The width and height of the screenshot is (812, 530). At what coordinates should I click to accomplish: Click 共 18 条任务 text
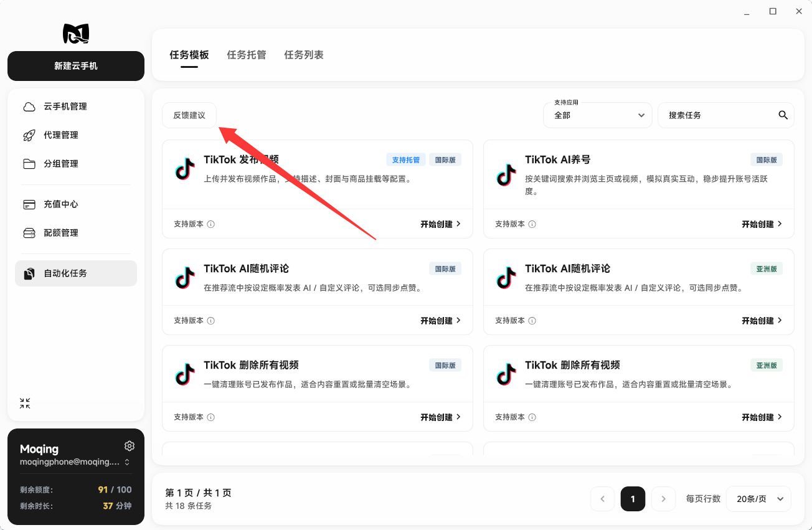(x=188, y=506)
